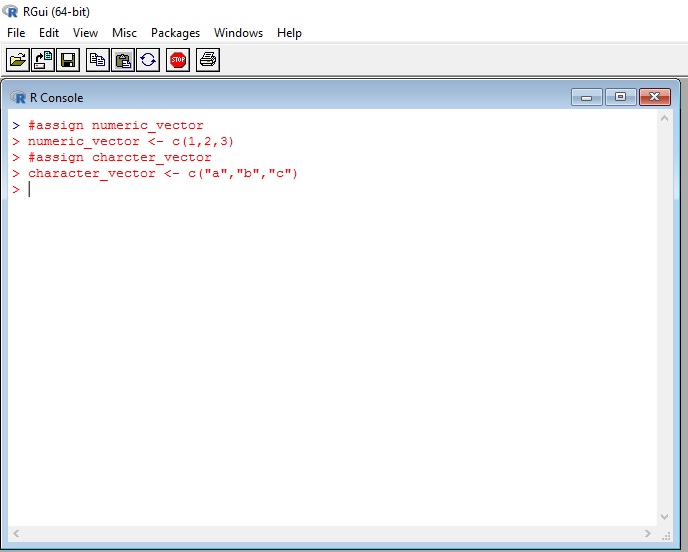Image resolution: width=688 pixels, height=552 pixels.
Task: Click the empty prompt line with cursor
Action: [22, 190]
